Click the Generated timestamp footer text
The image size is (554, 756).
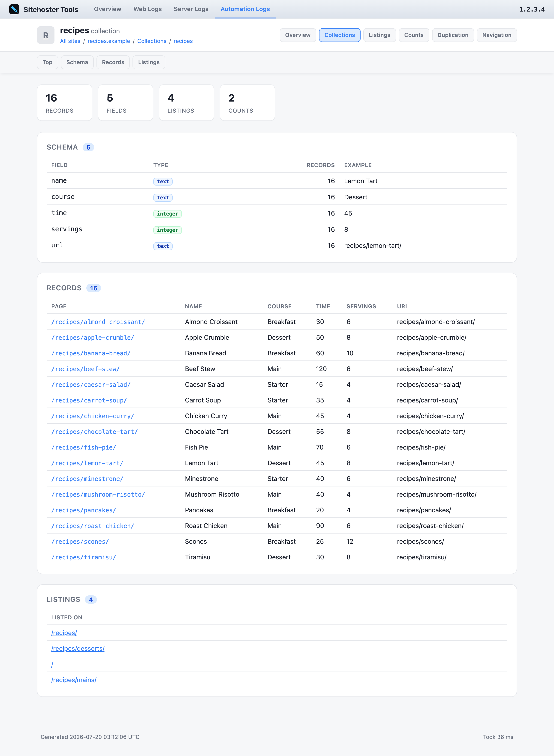click(x=90, y=737)
